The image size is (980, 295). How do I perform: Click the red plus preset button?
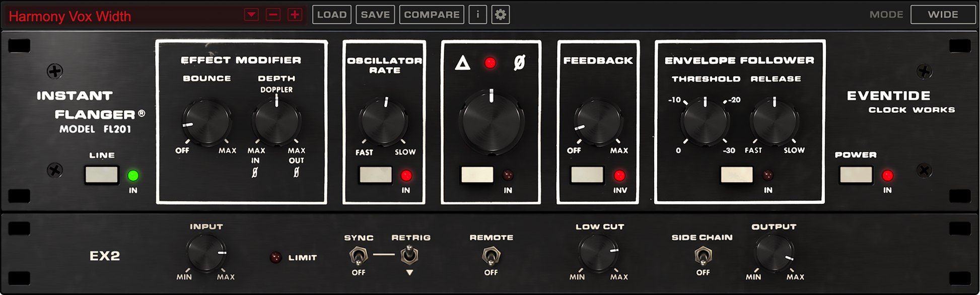295,15
